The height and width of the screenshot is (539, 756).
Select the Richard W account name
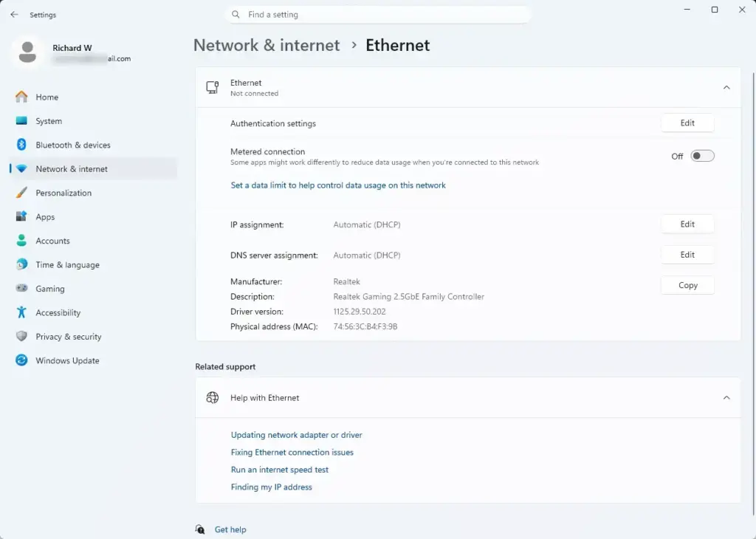click(x=72, y=48)
